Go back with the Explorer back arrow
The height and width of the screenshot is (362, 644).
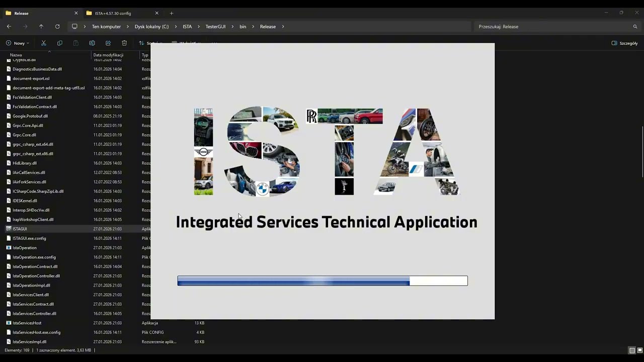(9, 27)
